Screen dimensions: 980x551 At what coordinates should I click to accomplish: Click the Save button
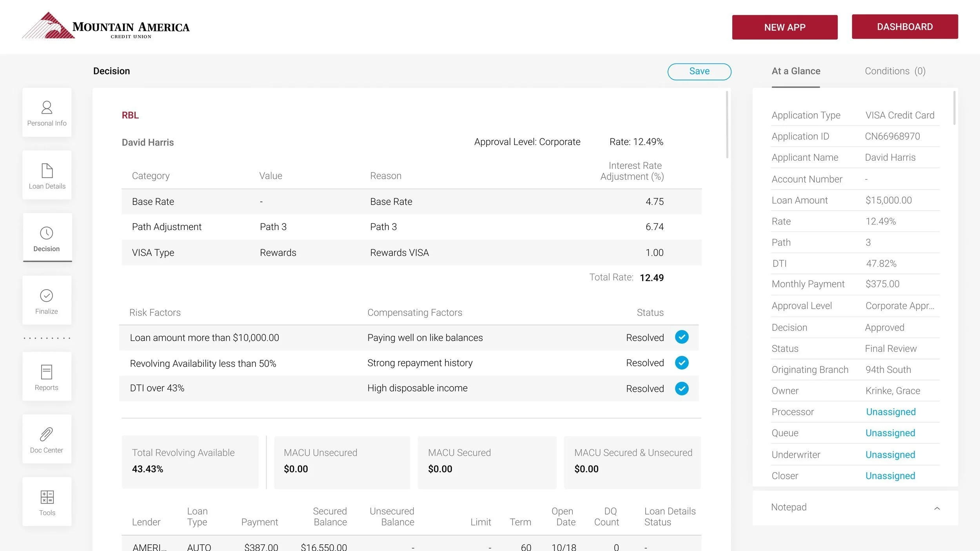pyautogui.click(x=699, y=71)
